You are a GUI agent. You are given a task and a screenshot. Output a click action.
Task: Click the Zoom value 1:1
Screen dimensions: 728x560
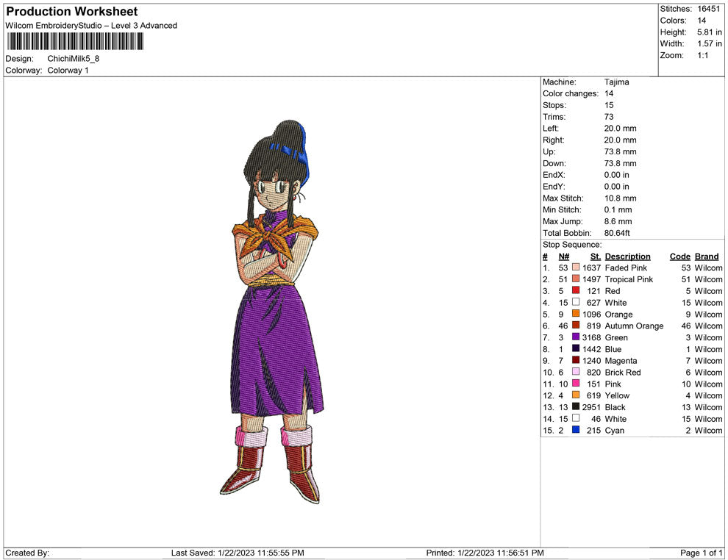coord(703,55)
